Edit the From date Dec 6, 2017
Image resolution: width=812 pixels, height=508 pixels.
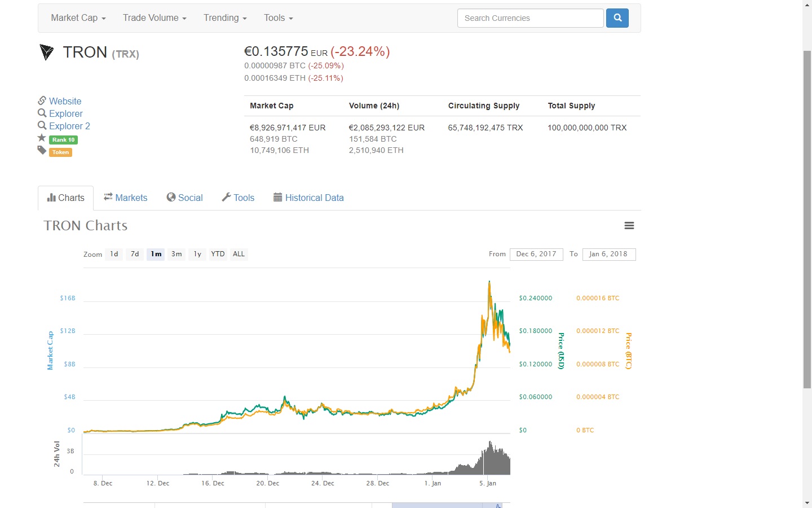pyautogui.click(x=536, y=254)
